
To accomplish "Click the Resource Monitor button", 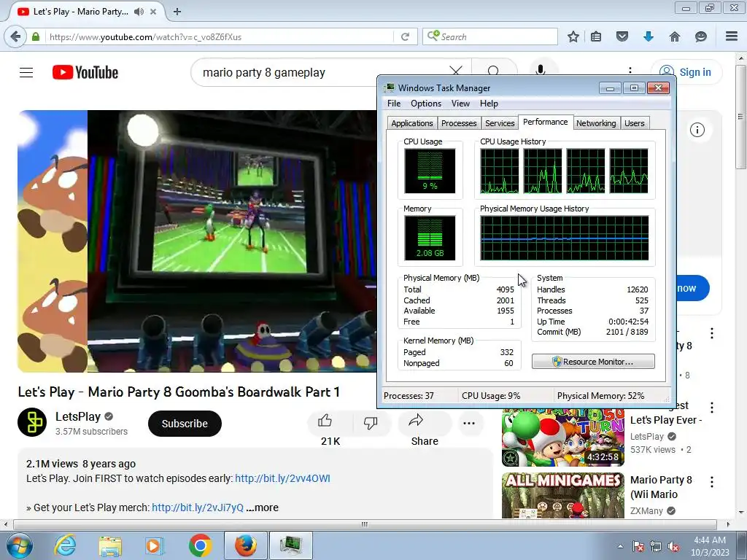I will [593, 362].
